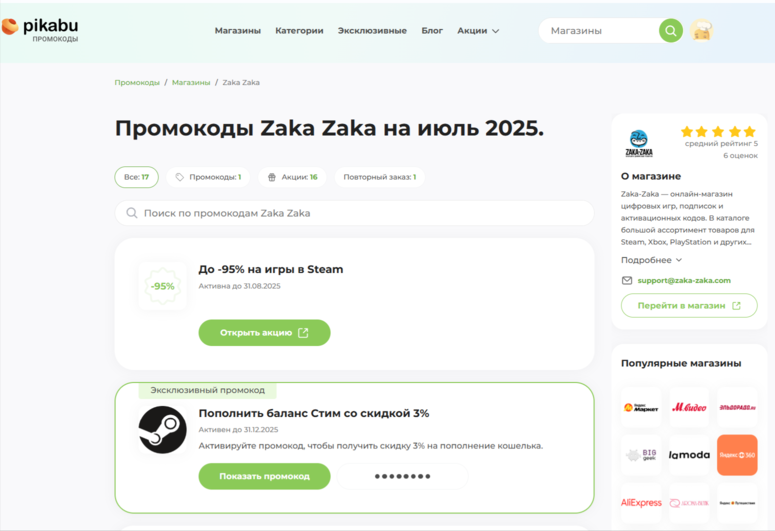Click Магазины breadcrumb link
The height and width of the screenshot is (531, 775).
click(191, 83)
